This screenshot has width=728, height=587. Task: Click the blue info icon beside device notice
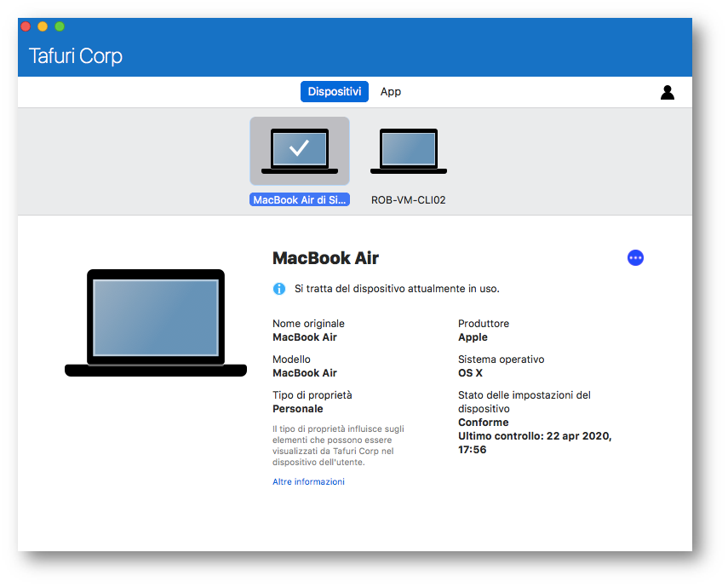(x=279, y=289)
